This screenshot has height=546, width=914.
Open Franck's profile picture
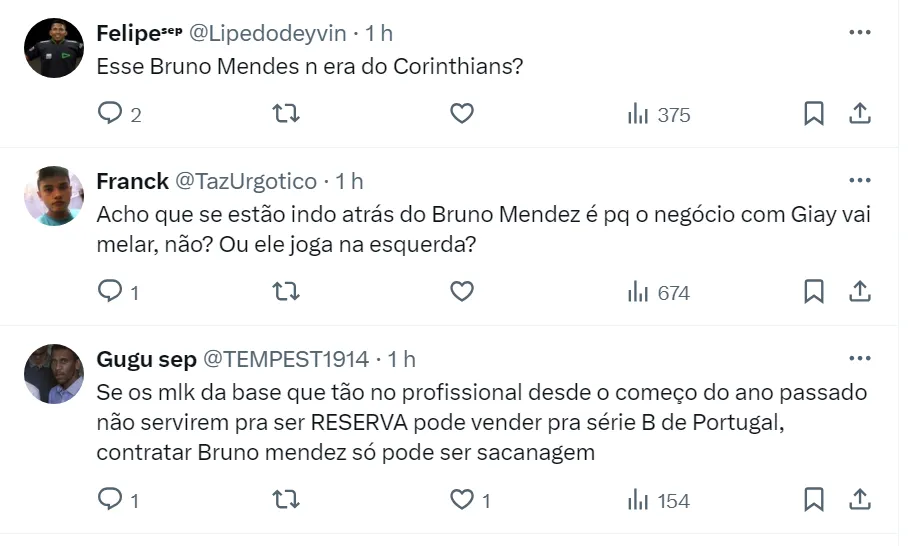click(x=54, y=196)
